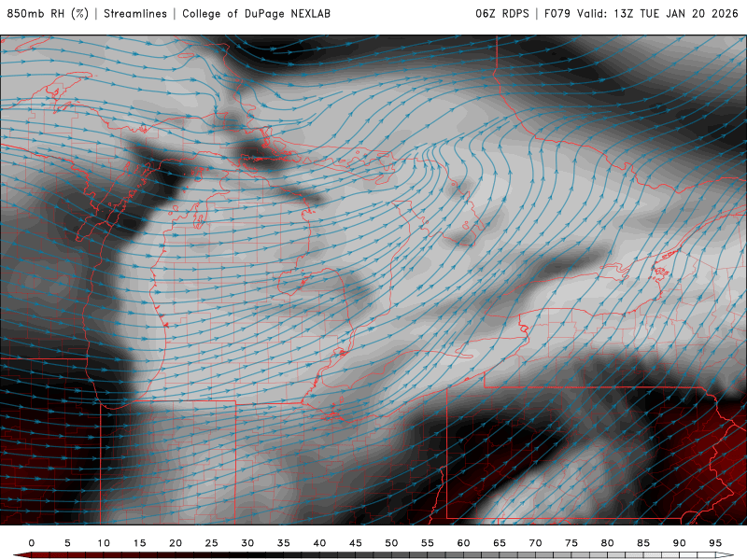Click "College of DuPage NEXLAB" text
Image resolution: width=747 pixels, height=560 pixels.
tap(256, 13)
